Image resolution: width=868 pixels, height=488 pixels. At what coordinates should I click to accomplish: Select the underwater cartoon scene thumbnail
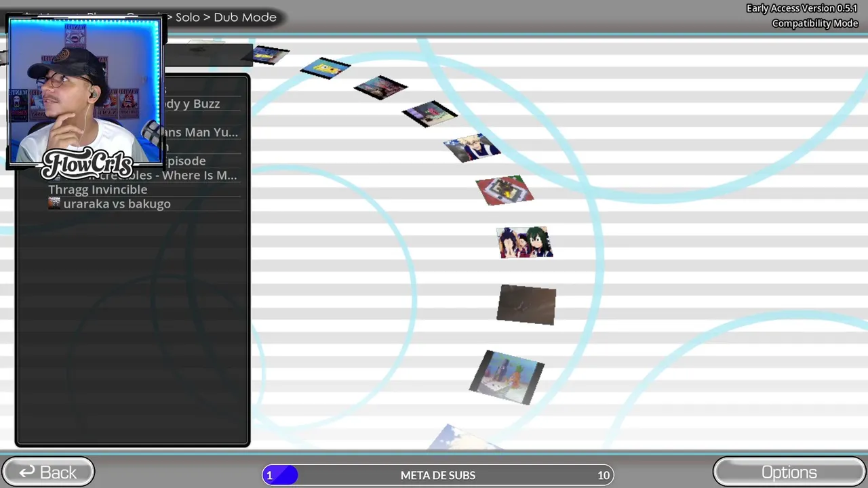coord(507,378)
